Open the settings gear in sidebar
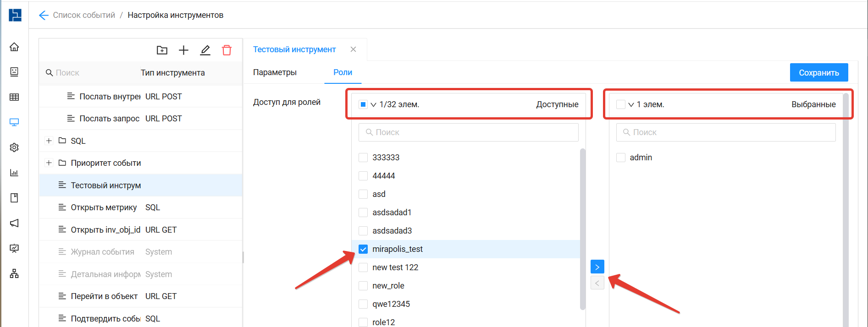Viewport: 868px width, 327px height. click(14, 147)
